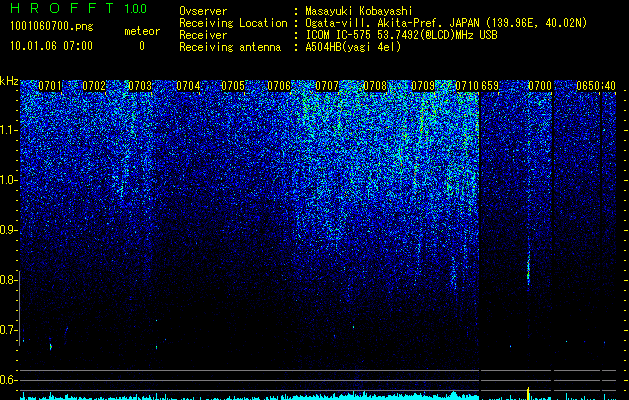Click the Receiving Location label
Viewport: 629px width, 400px height.
tap(233, 23)
